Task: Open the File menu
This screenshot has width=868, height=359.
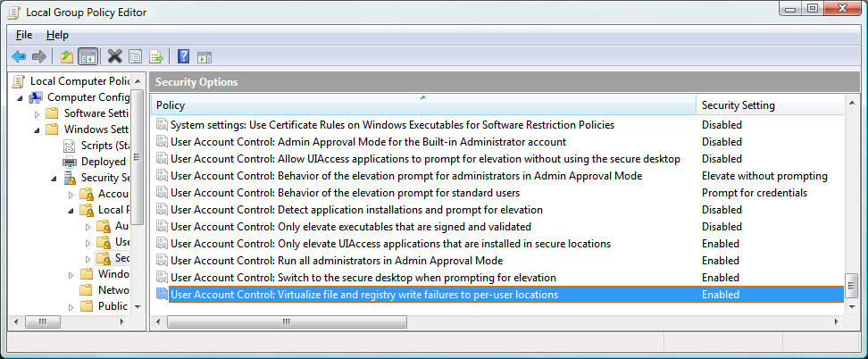Action: (24, 35)
